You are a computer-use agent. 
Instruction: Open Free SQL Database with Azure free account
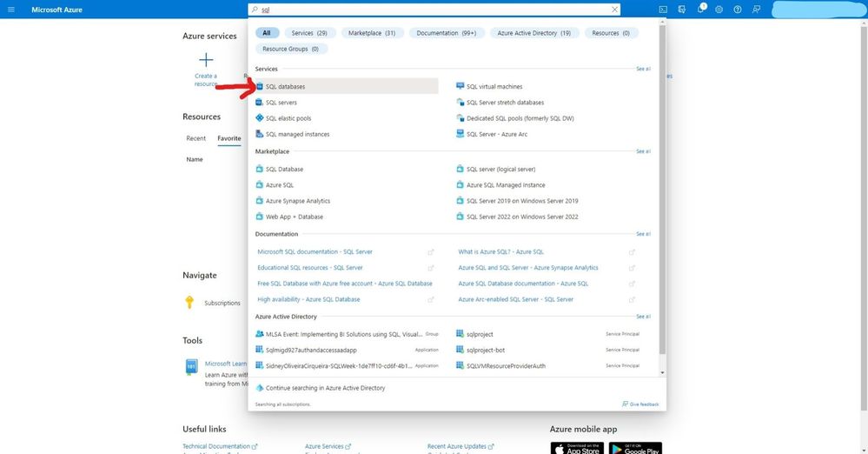(x=345, y=284)
